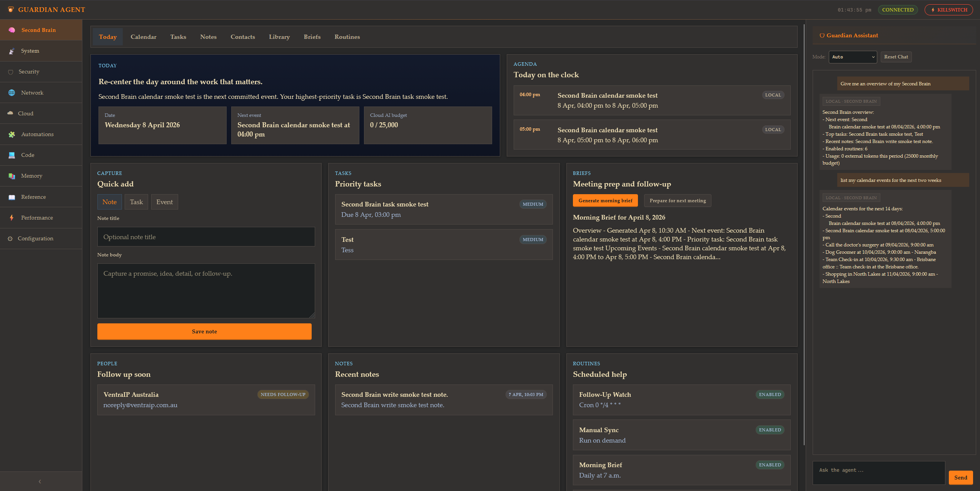Click the Next event summary card
Image resolution: width=980 pixels, height=491 pixels.
[x=295, y=125]
